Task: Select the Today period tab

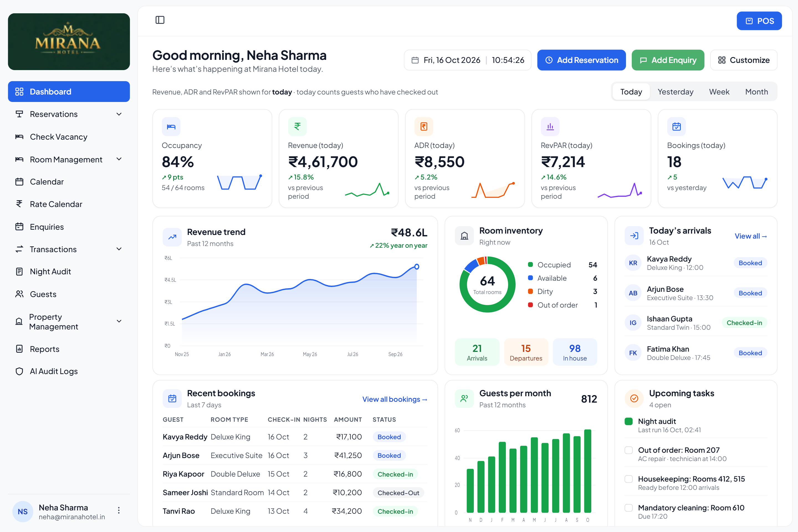Action: click(631, 92)
